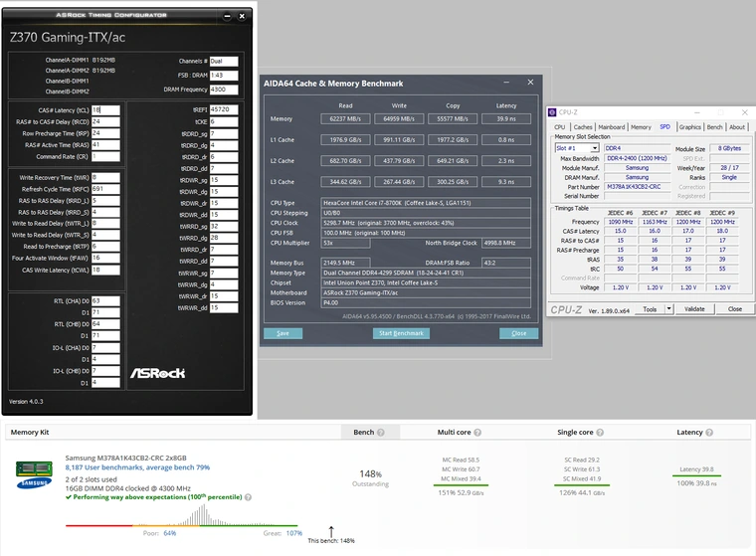756x556 pixels.
Task: Click the CAS Write Latency (tCWL) field
Action: [105, 271]
